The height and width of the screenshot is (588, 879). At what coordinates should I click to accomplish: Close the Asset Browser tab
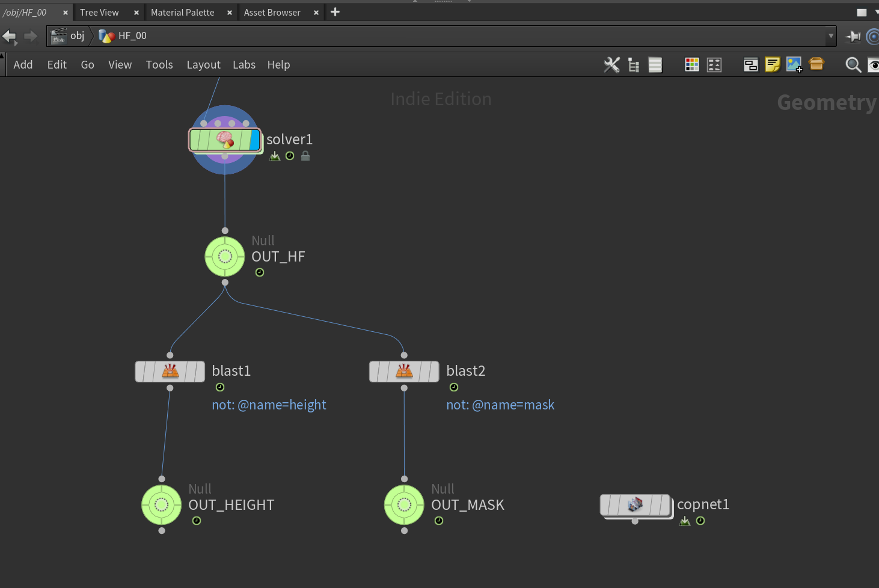coord(316,13)
